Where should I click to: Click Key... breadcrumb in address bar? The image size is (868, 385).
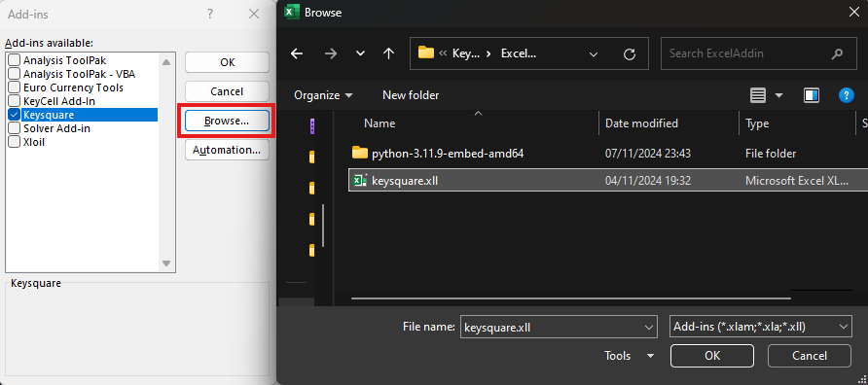click(x=466, y=53)
